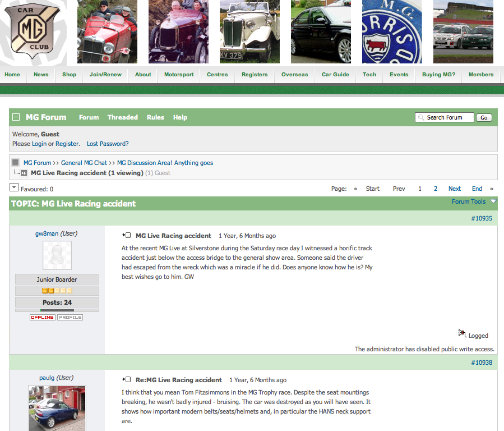Open the post permalink #10938
The height and width of the screenshot is (431, 504).
[x=482, y=363]
